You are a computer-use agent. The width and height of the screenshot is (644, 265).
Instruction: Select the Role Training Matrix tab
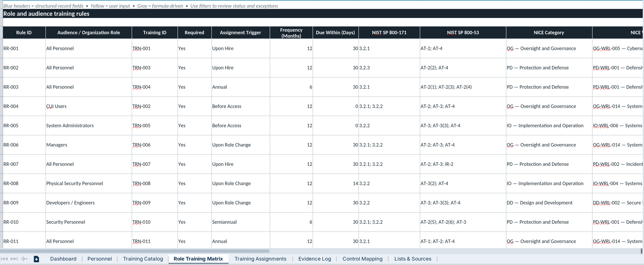pyautogui.click(x=198, y=259)
